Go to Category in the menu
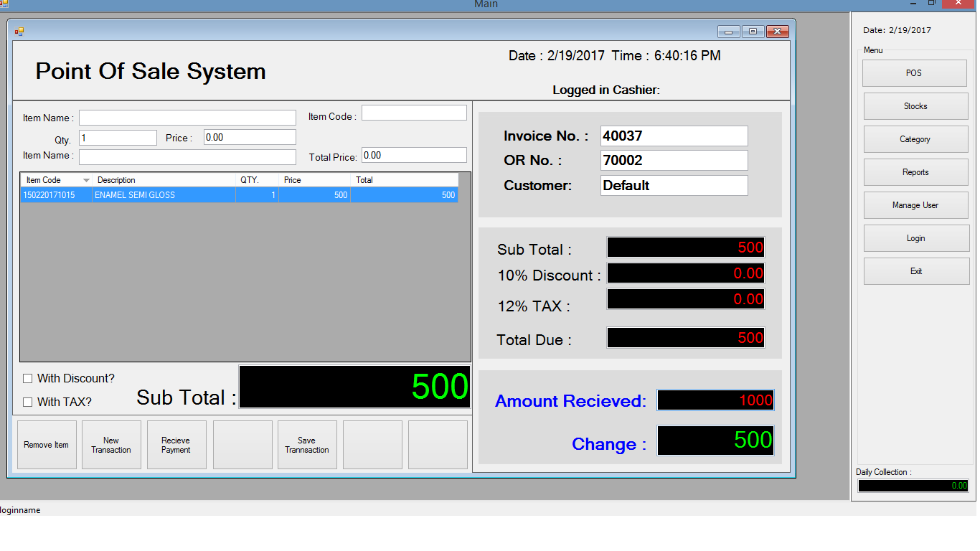 click(x=915, y=139)
